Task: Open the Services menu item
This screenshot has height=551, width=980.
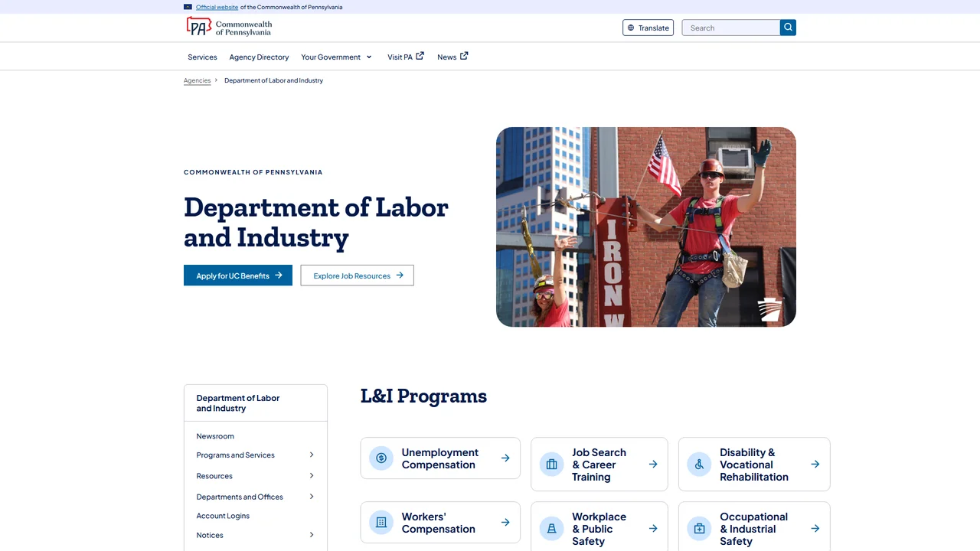Action: 202,57
